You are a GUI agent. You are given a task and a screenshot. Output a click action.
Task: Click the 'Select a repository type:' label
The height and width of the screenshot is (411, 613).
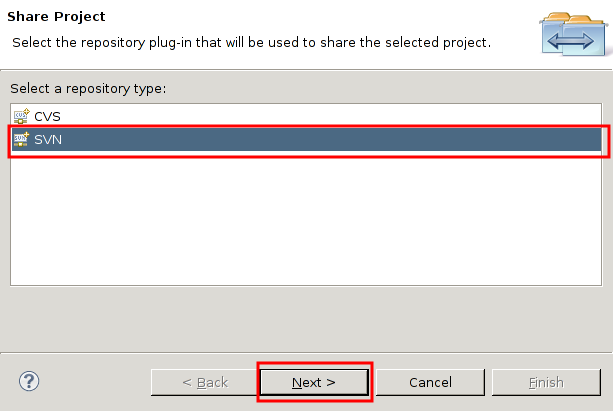pyautogui.click(x=88, y=89)
